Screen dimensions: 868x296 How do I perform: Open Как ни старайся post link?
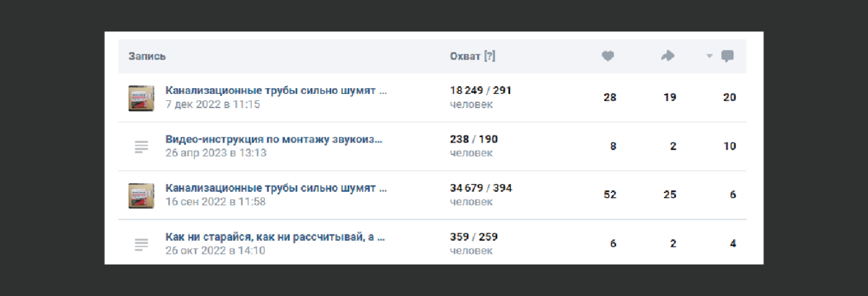275,237
